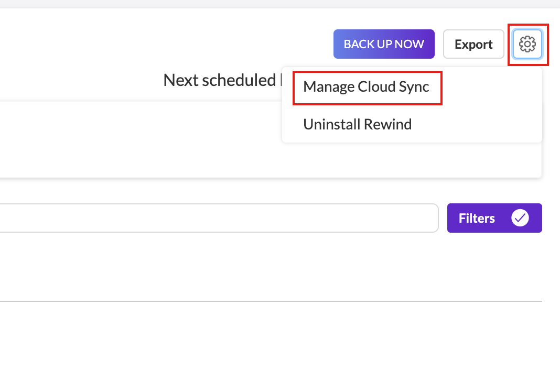The image size is (560, 392).
Task: Toggle the applied filters checkmark
Action: [x=520, y=218]
